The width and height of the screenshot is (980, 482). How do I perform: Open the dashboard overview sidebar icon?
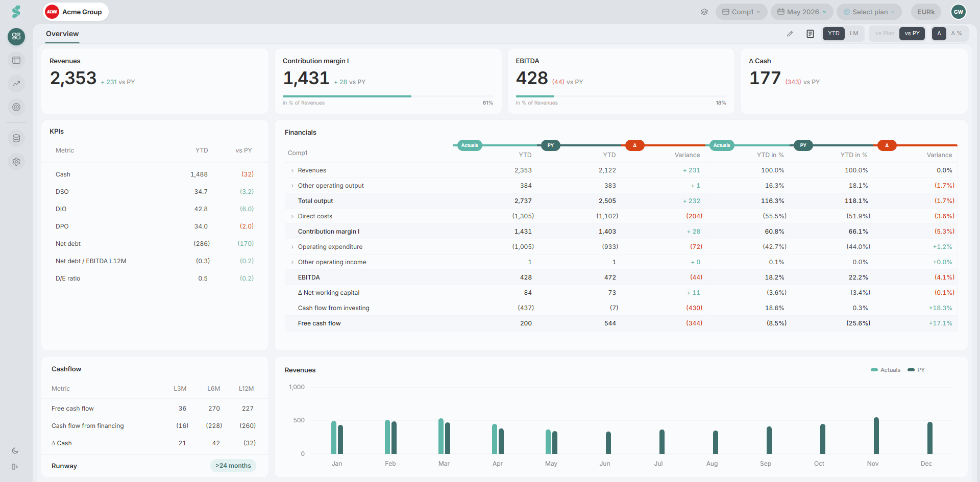click(x=16, y=36)
